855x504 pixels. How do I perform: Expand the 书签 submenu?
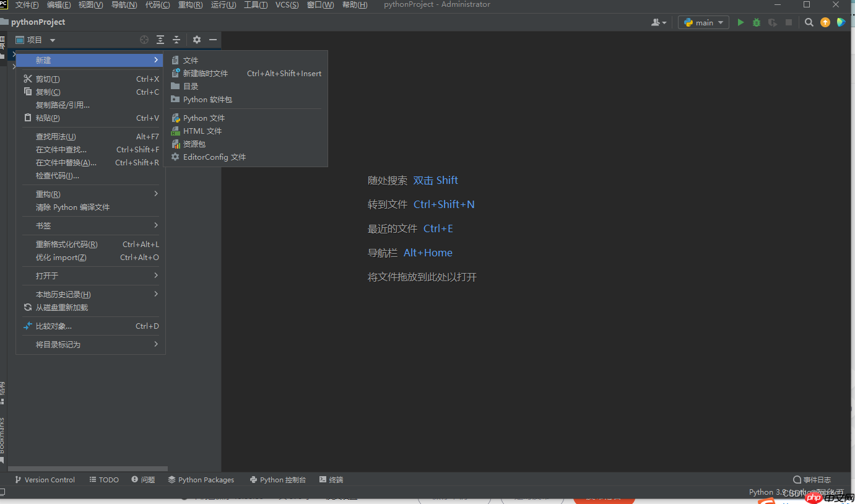tap(90, 225)
